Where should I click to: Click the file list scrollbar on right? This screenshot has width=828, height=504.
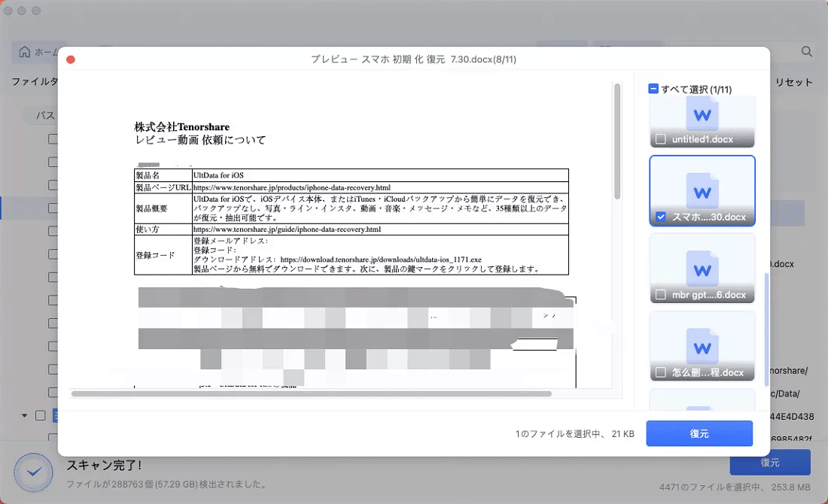766,329
